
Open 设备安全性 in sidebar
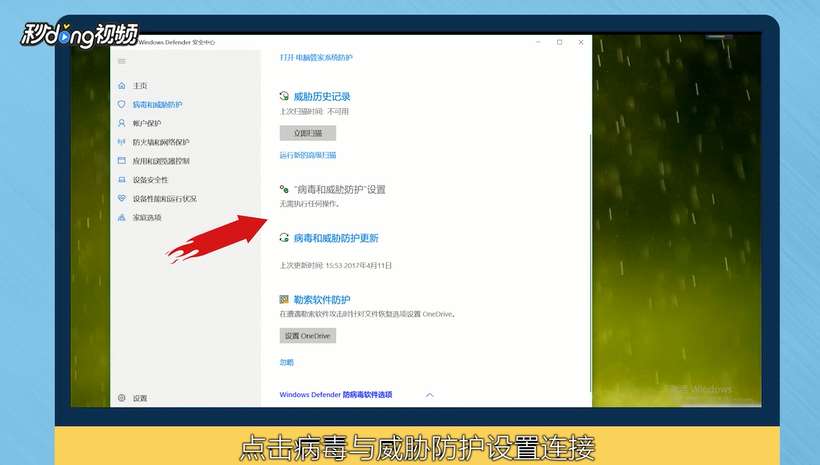tap(150, 180)
